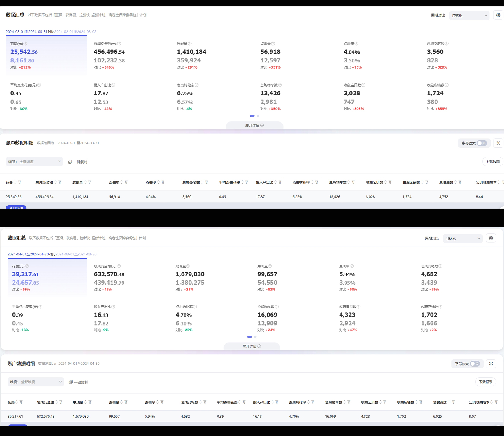Open the 月环比 period dropdown in the March summary
Viewport: 504px width, 436px height.
pos(469,16)
